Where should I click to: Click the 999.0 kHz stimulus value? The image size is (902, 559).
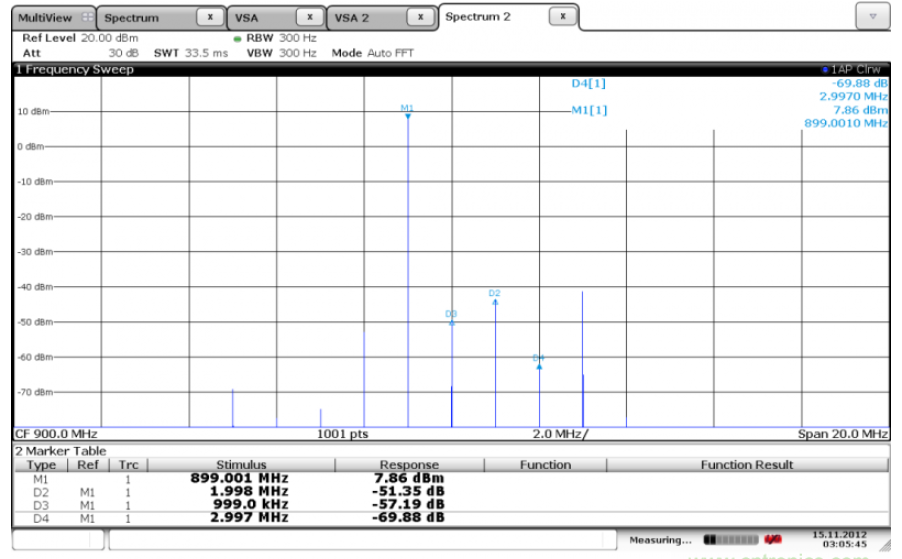pos(251,505)
